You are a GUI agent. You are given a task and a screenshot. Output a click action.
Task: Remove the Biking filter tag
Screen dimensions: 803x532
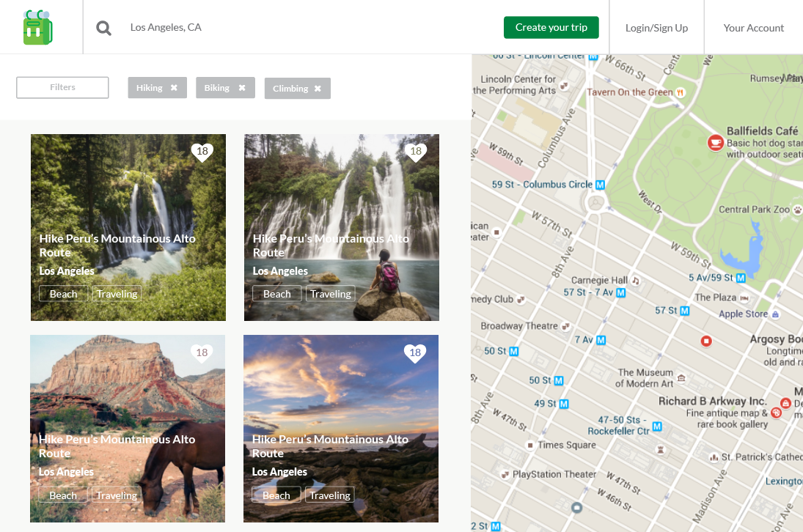(x=242, y=88)
